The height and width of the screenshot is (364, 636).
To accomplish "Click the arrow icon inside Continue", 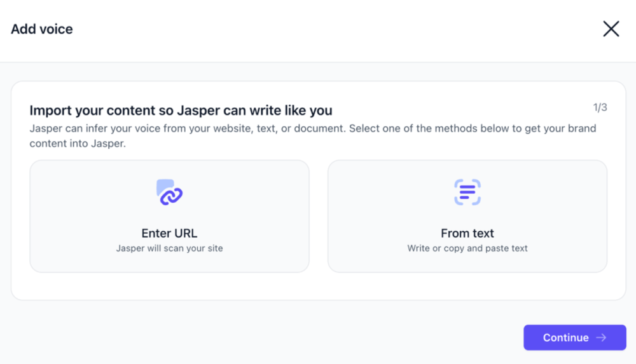I will (x=601, y=338).
